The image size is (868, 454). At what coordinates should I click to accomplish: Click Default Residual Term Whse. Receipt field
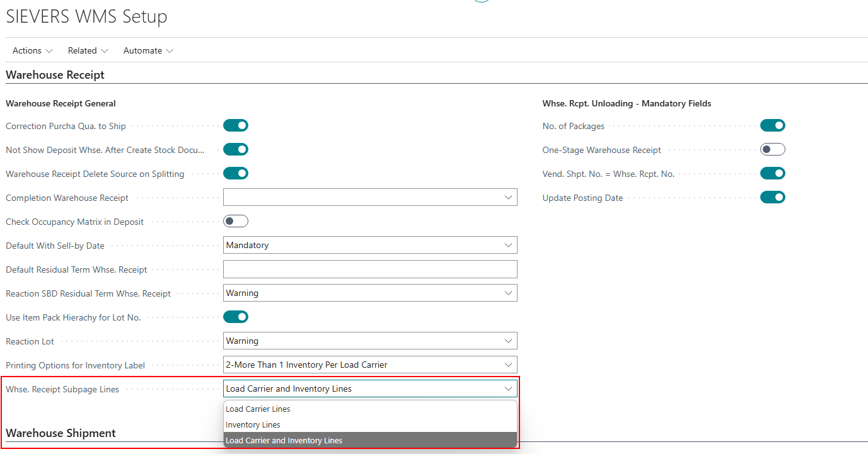point(370,270)
